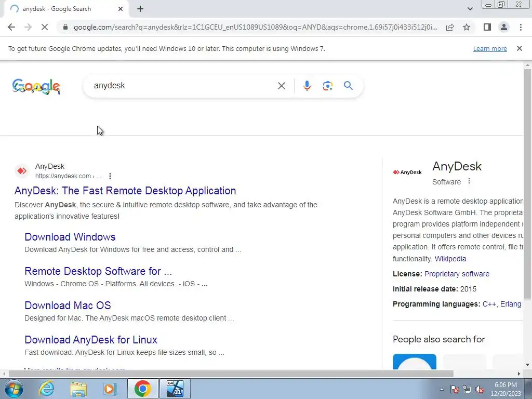The image size is (532, 399).
Task: Start voice search with microphone icon
Action: pyautogui.click(x=307, y=86)
